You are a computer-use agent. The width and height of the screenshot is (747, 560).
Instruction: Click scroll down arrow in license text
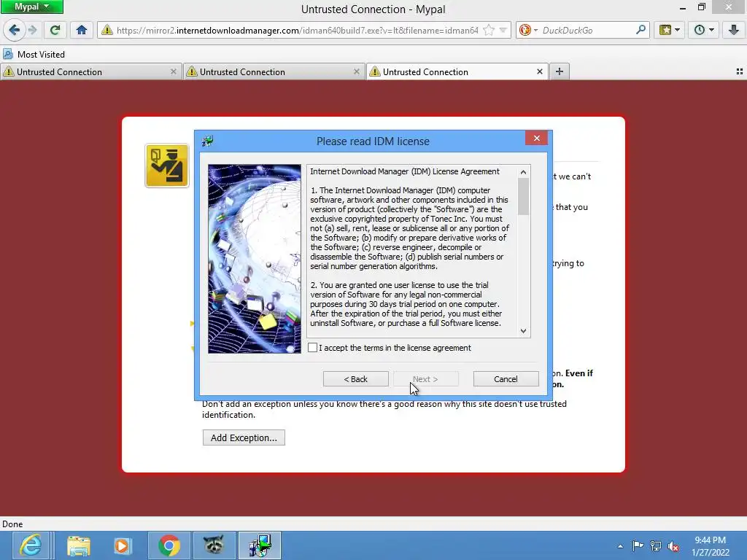tap(524, 331)
